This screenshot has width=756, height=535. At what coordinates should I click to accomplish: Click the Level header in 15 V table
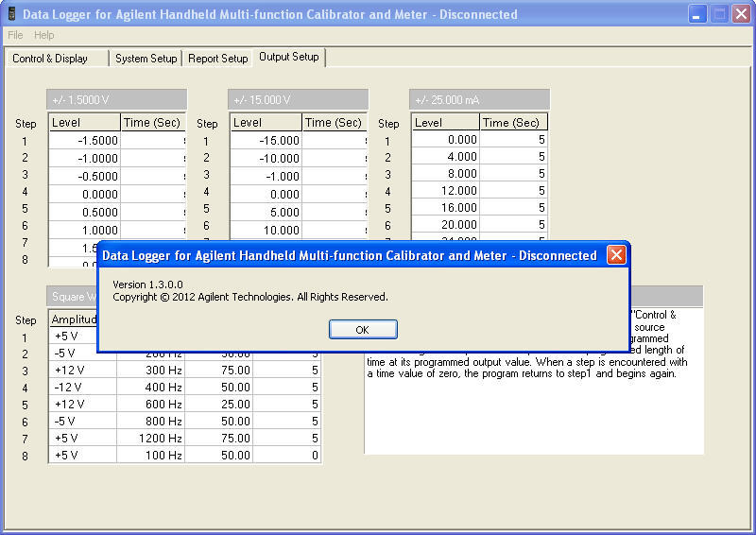coord(266,123)
